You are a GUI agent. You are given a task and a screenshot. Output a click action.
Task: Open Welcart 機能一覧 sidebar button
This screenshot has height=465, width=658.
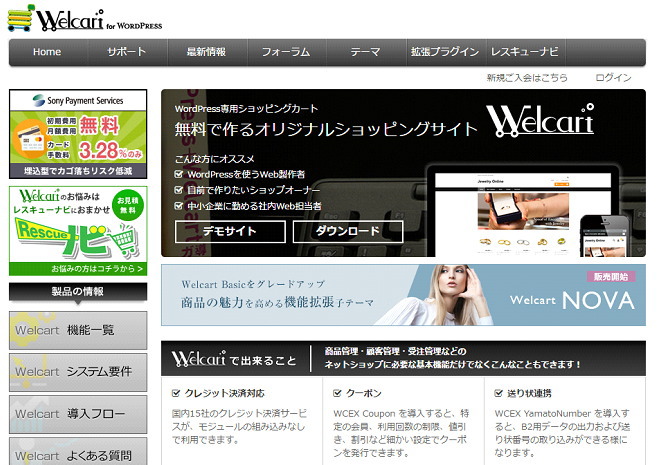(x=78, y=330)
